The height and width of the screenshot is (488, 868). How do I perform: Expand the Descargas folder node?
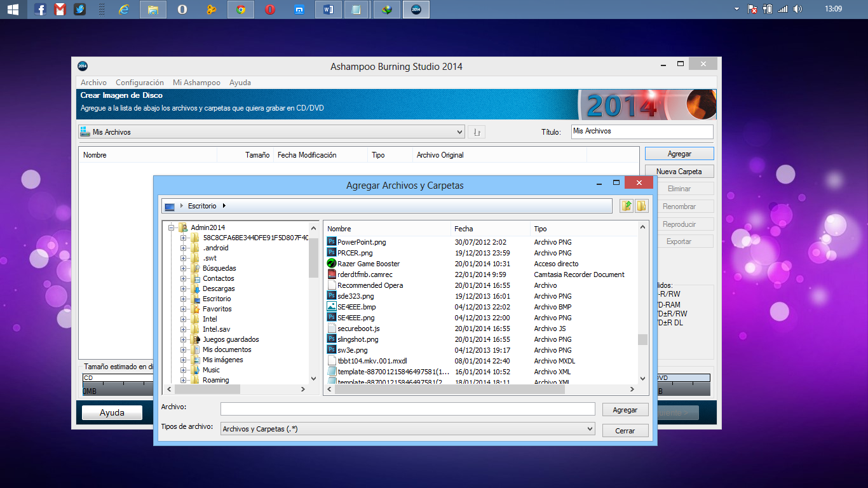coord(183,288)
